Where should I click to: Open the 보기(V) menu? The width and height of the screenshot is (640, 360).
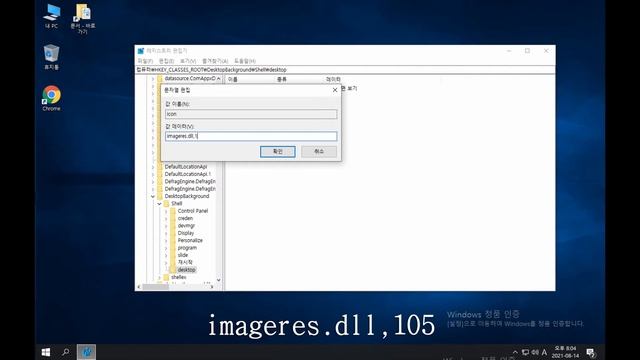coord(188,61)
